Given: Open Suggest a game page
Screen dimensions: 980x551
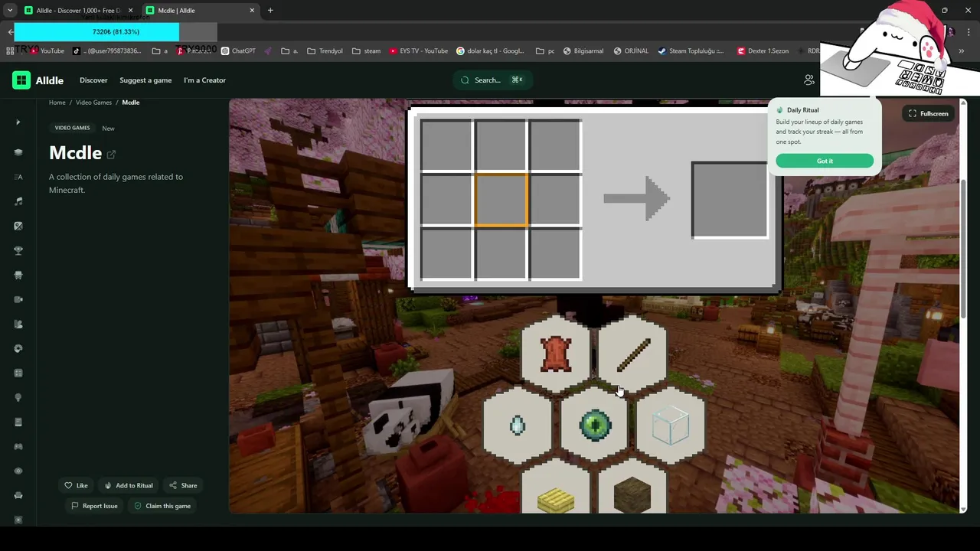Looking at the screenshot, I should tap(145, 80).
